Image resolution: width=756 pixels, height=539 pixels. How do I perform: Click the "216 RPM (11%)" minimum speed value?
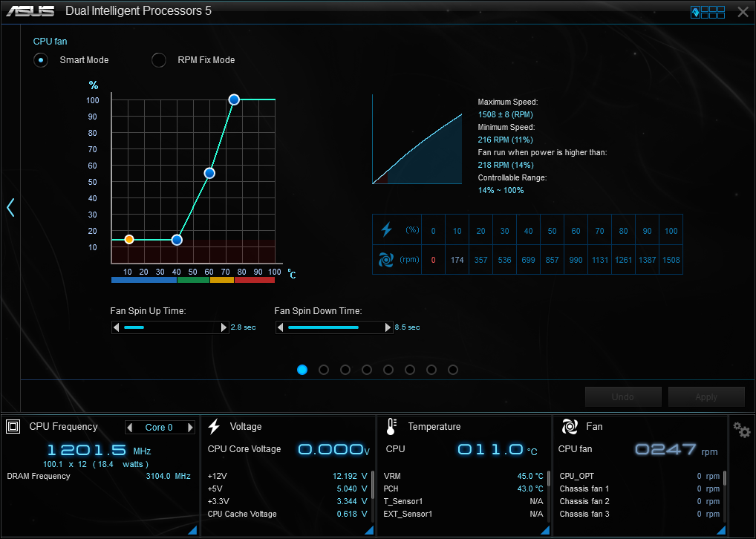tap(505, 140)
